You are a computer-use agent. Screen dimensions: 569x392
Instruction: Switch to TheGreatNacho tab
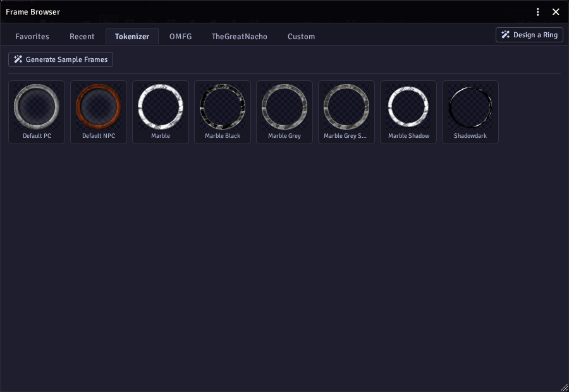point(240,36)
